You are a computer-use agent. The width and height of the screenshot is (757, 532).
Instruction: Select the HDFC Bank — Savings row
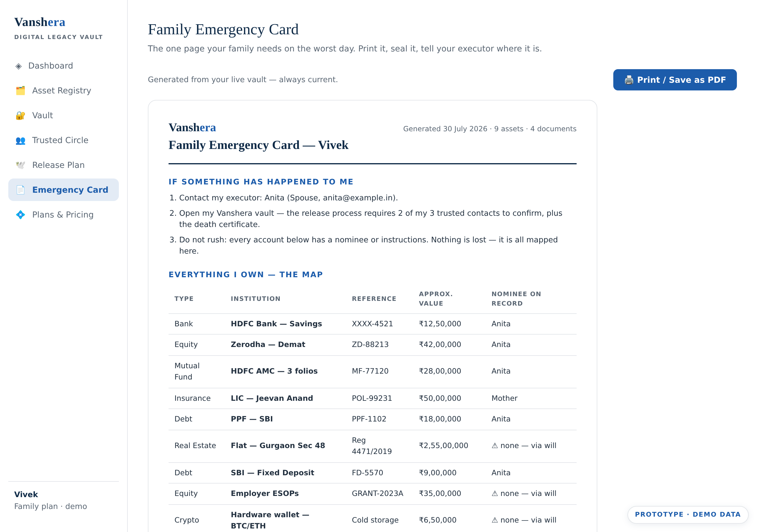(372, 324)
